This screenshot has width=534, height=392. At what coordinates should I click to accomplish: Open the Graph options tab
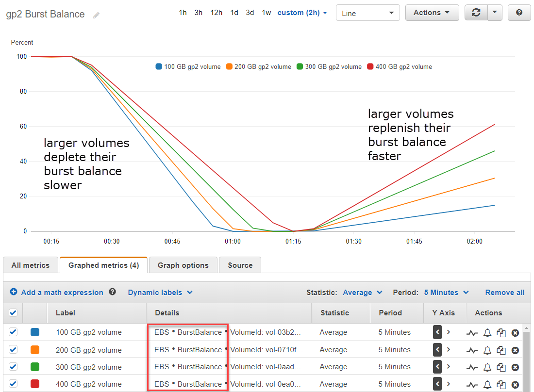coord(183,265)
